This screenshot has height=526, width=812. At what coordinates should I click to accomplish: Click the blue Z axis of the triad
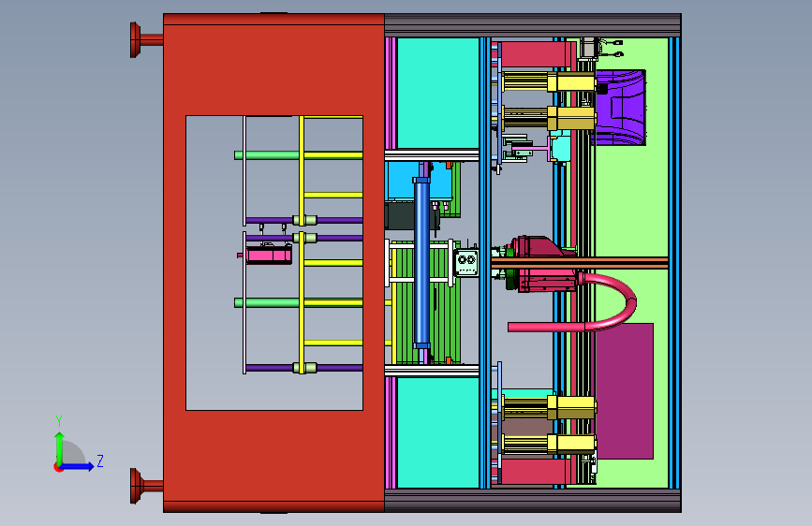point(78,466)
